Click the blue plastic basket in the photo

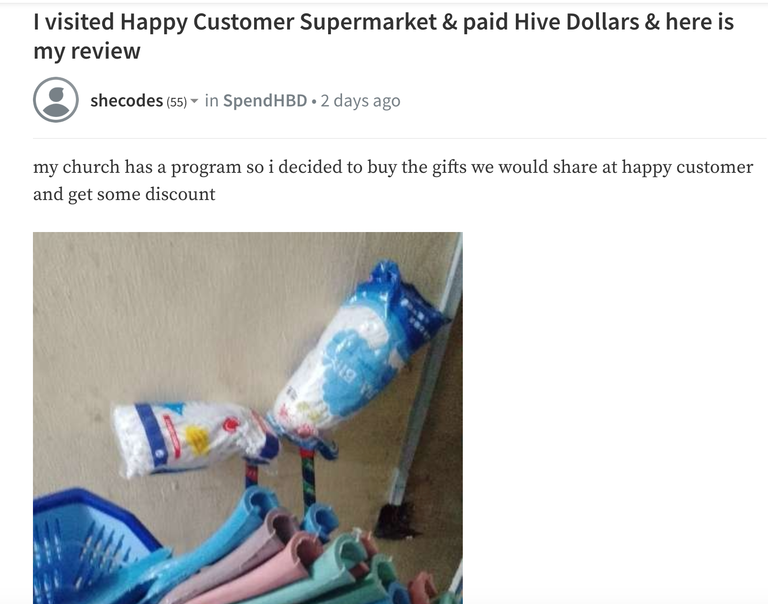88,546
